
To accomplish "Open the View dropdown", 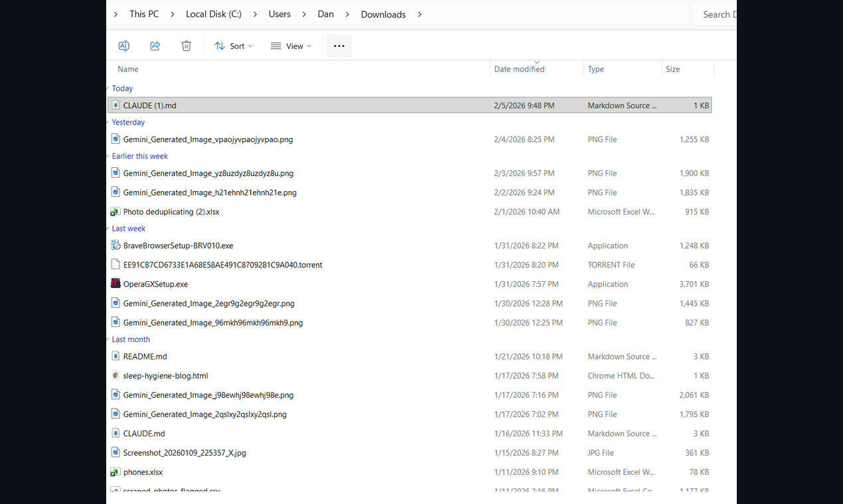I will [x=291, y=46].
